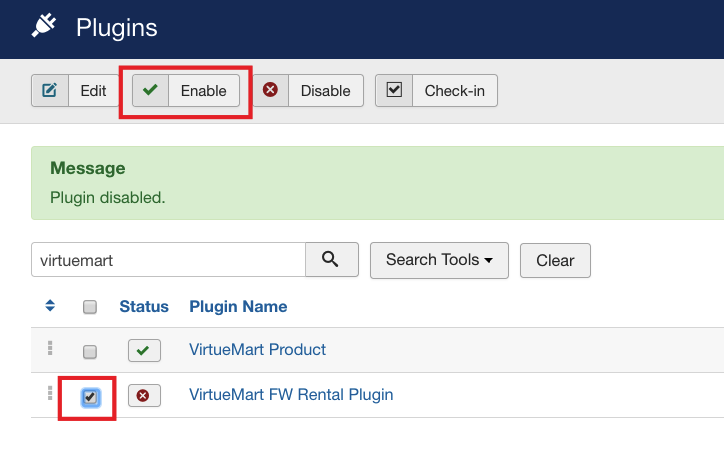Click the Plugins plug icon in header
The width and height of the screenshot is (724, 461).
42,26
